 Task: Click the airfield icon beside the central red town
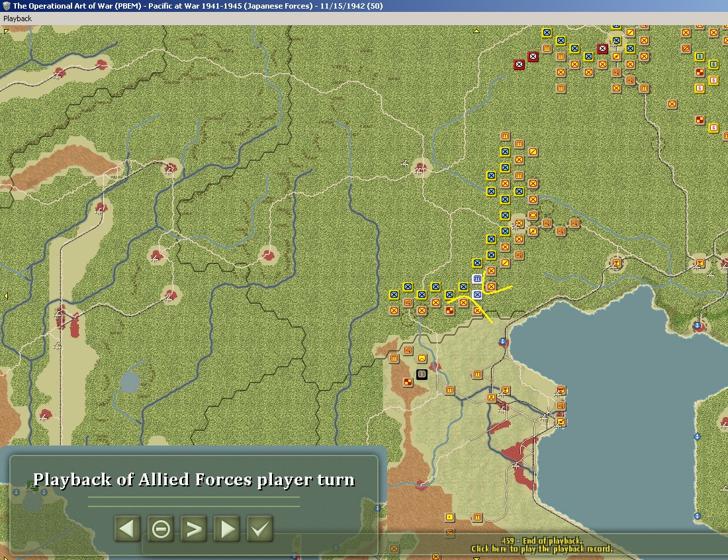pos(405,163)
